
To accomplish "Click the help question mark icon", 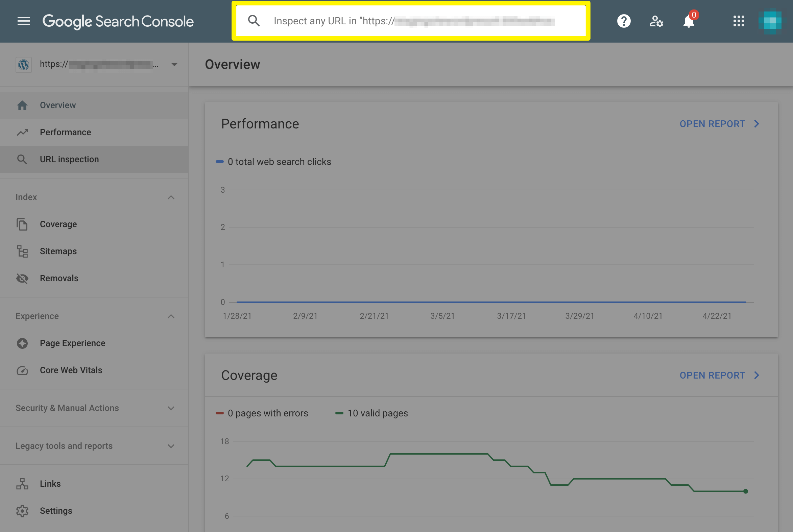I will (624, 21).
